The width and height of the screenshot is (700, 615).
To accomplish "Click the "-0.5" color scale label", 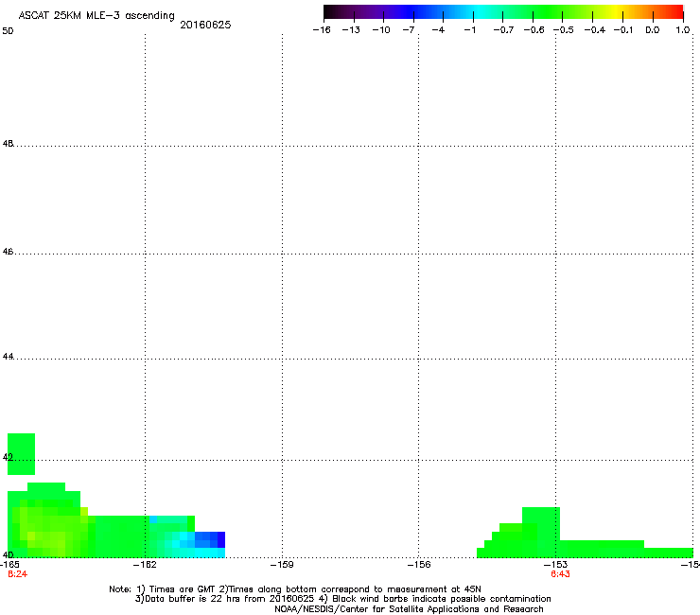I will [x=564, y=30].
